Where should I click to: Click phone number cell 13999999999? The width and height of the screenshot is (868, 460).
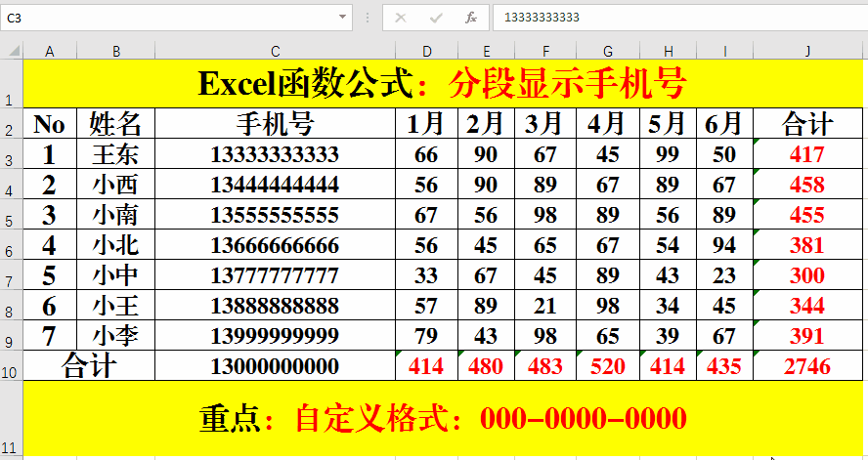(x=275, y=335)
